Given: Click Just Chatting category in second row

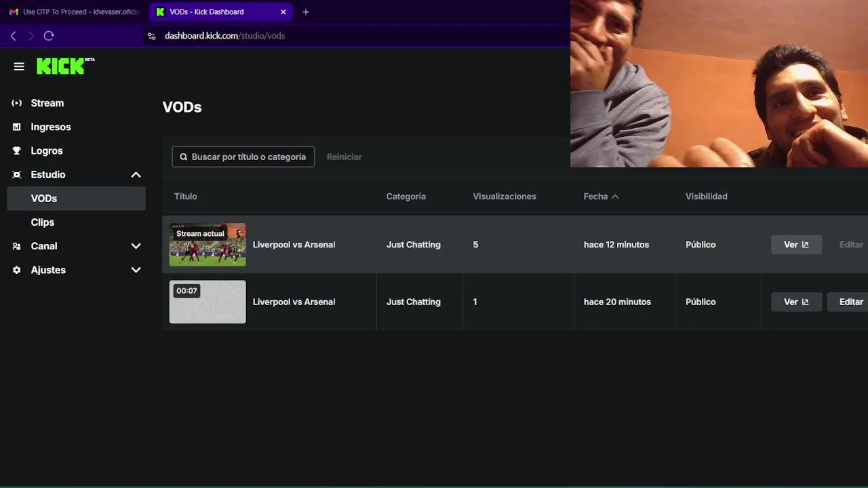Looking at the screenshot, I should (414, 302).
